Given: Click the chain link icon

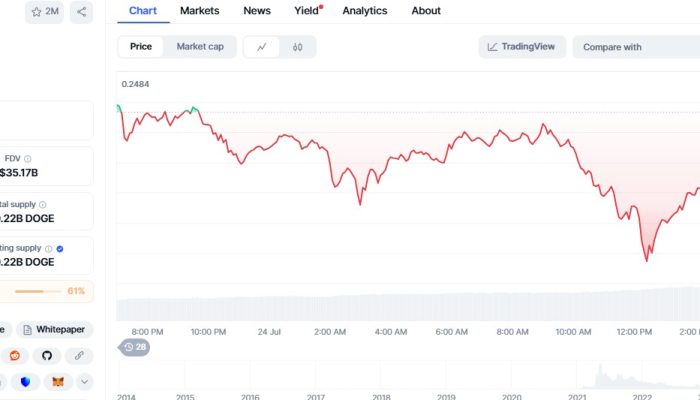Looking at the screenshot, I should click(x=79, y=355).
